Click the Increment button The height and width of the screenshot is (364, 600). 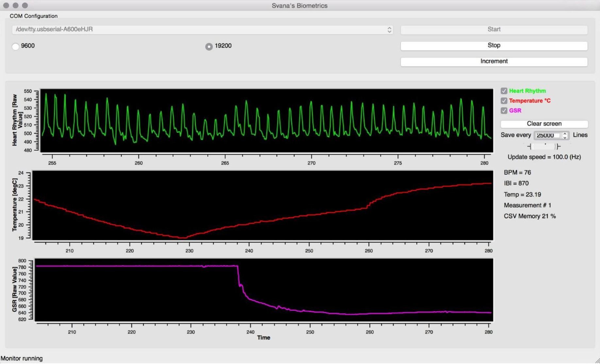493,61
